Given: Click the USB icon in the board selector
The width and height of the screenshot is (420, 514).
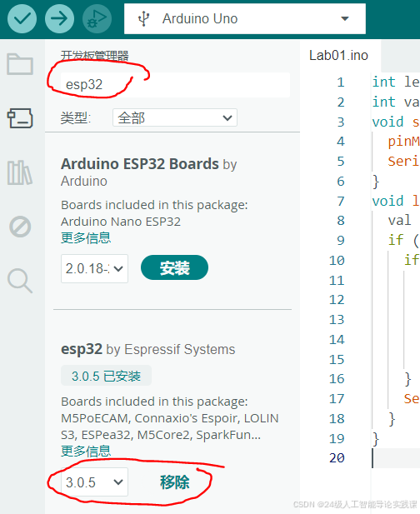Looking at the screenshot, I should tap(143, 18).
